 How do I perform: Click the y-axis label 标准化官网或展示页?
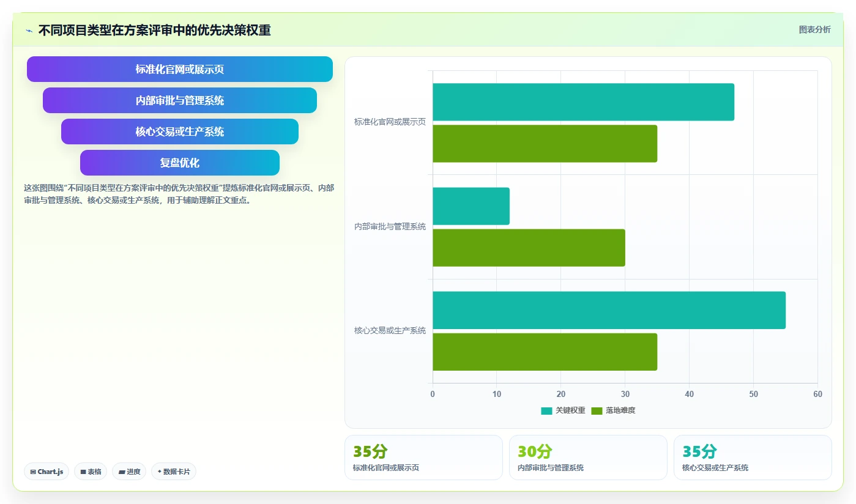pos(390,122)
